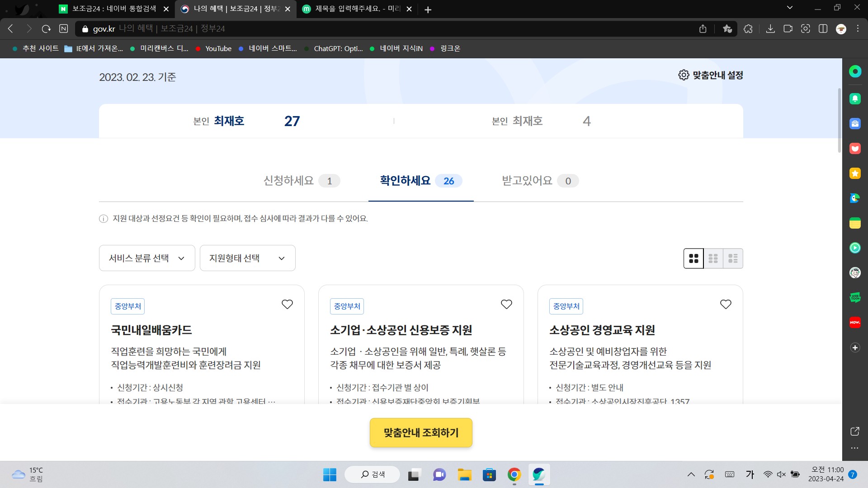Open the browser tab search chevron
The width and height of the screenshot is (868, 488).
tap(790, 8)
